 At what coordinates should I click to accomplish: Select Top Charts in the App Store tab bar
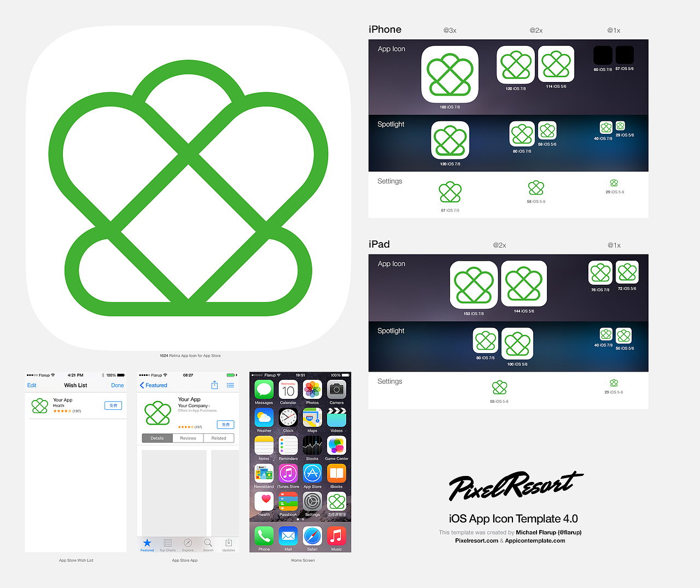(x=167, y=545)
